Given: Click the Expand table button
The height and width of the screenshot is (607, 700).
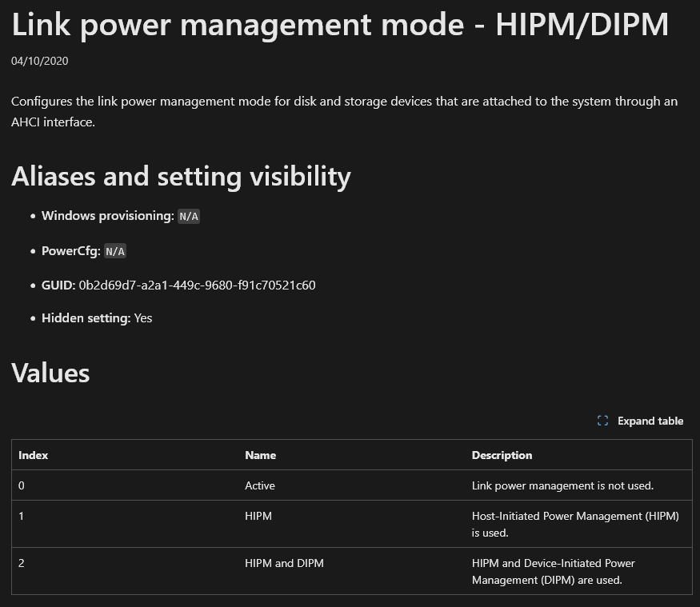Looking at the screenshot, I should tap(640, 421).
